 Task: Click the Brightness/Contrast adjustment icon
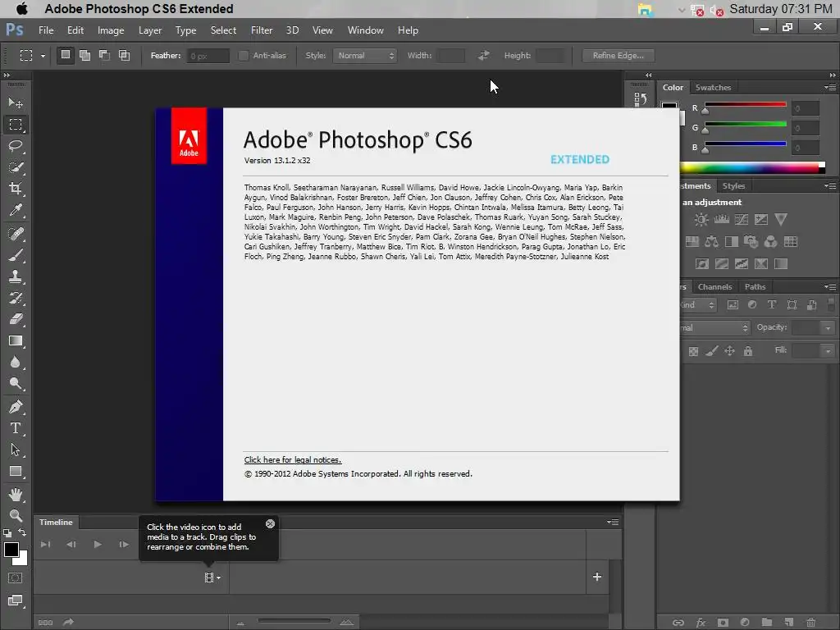701,219
